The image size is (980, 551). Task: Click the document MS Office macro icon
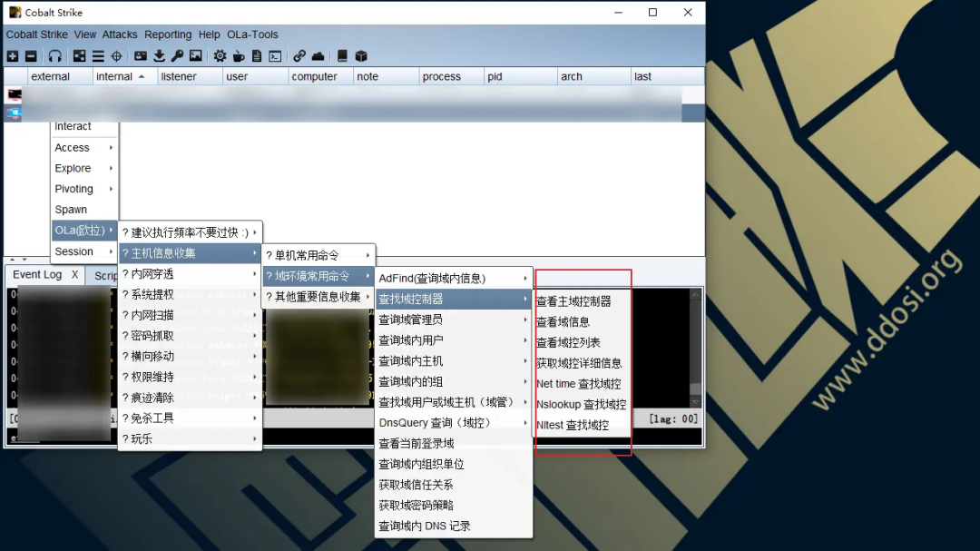point(257,56)
